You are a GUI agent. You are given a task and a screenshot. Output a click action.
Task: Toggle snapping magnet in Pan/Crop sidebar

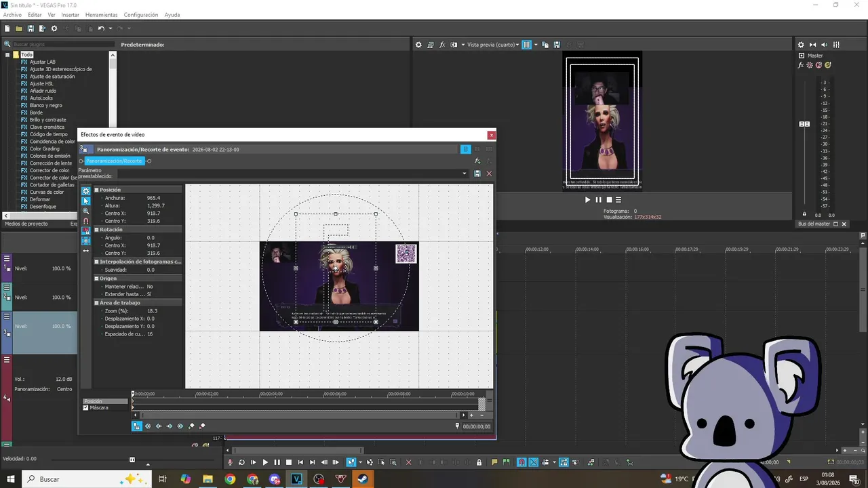click(x=86, y=221)
